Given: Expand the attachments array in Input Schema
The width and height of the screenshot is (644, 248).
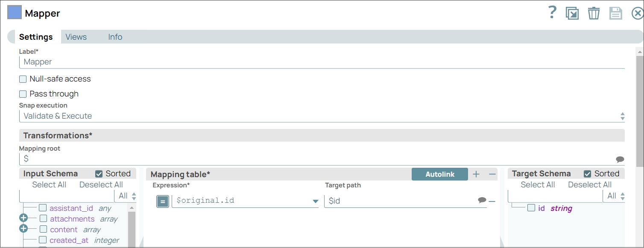Looking at the screenshot, I should pyautogui.click(x=23, y=218).
